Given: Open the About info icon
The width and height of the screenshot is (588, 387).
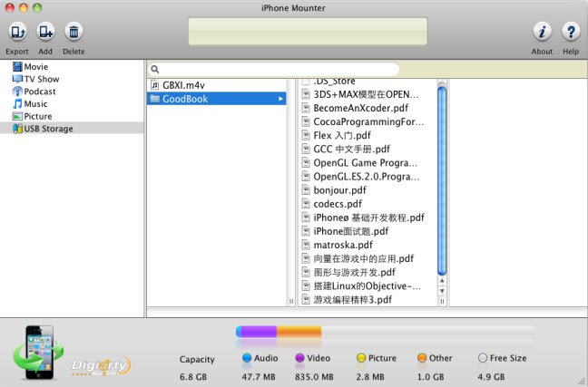Looking at the screenshot, I should (542, 32).
